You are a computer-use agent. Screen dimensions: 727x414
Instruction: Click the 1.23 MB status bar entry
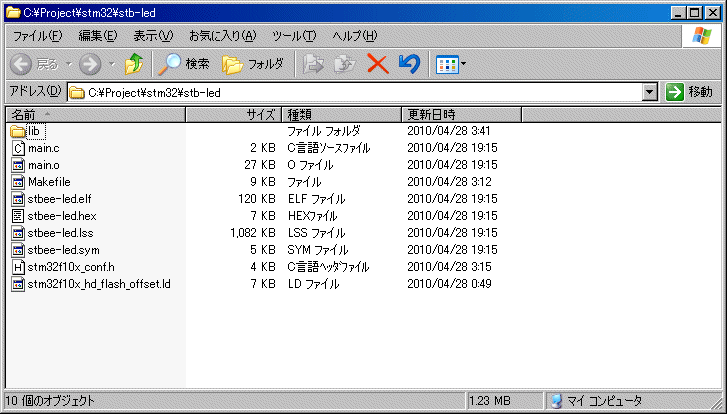490,401
